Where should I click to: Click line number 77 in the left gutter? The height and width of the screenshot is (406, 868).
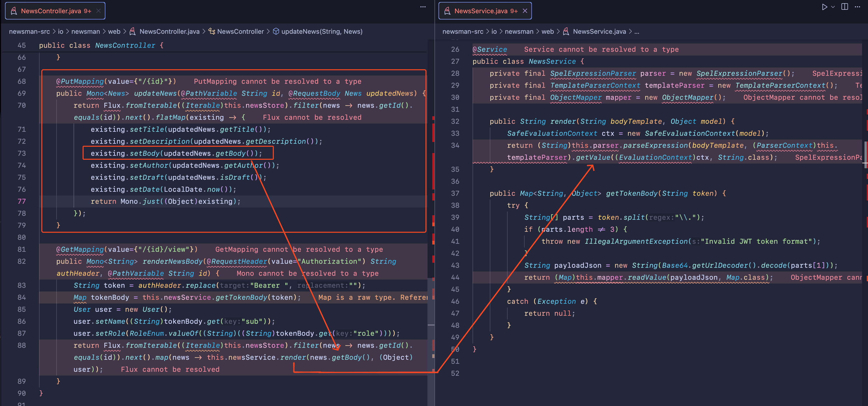(x=22, y=201)
